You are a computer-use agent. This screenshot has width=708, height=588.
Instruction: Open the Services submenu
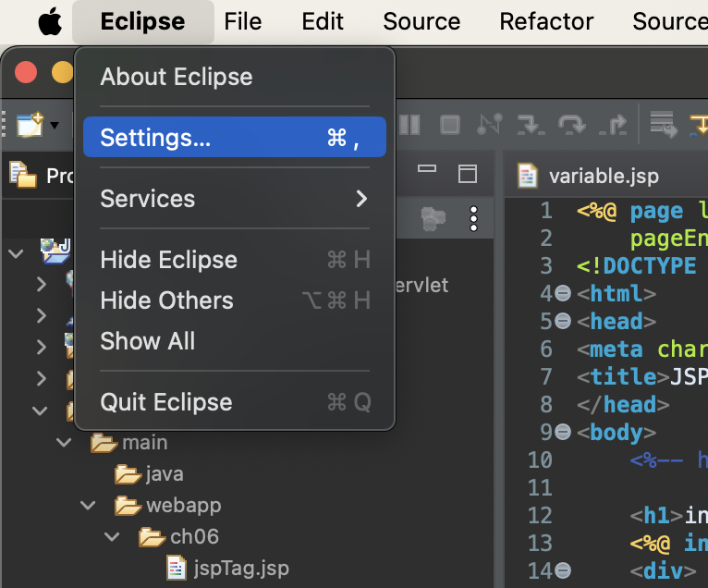pos(234,199)
